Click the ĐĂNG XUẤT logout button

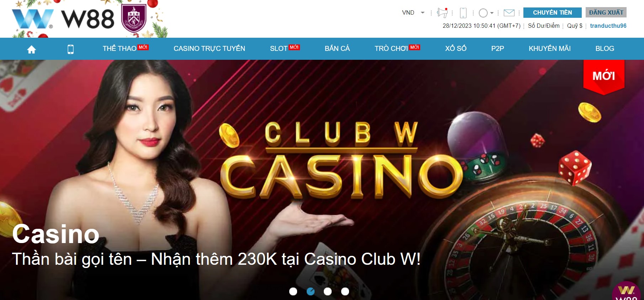point(606,12)
